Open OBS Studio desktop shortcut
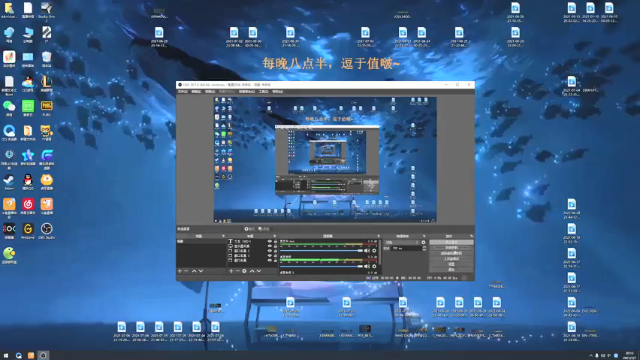640x360 pixels. click(47, 231)
